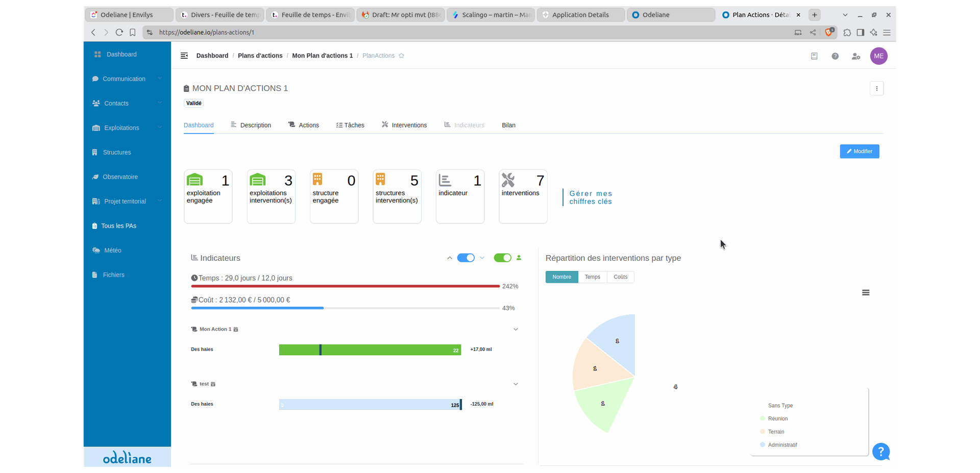The height and width of the screenshot is (473, 980).
Task: Click the Modifier button
Action: point(860,152)
